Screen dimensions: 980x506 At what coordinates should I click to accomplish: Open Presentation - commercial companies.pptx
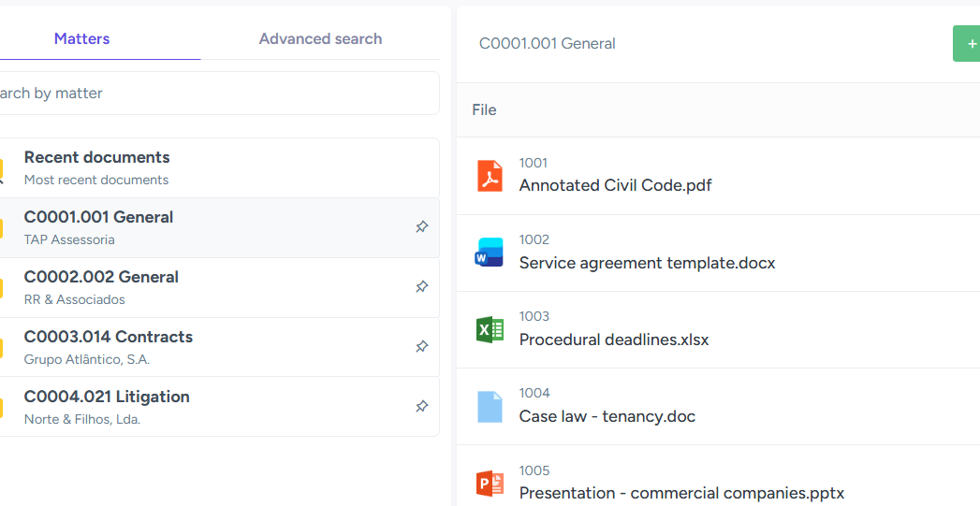pyautogui.click(x=681, y=494)
